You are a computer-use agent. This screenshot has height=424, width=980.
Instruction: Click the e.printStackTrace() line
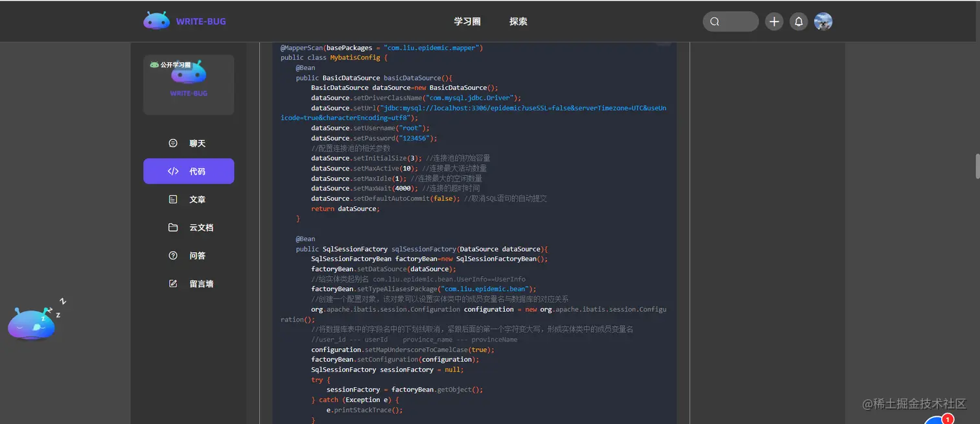365,410
